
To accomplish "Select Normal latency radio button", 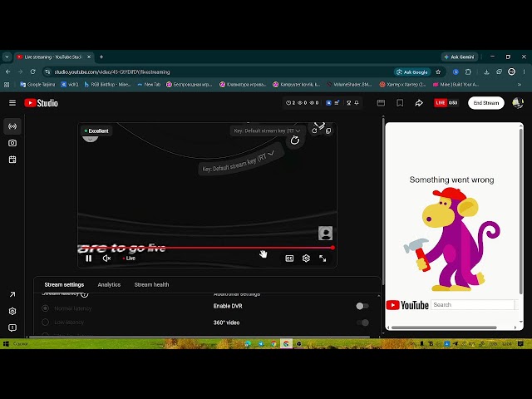I will point(45,308).
